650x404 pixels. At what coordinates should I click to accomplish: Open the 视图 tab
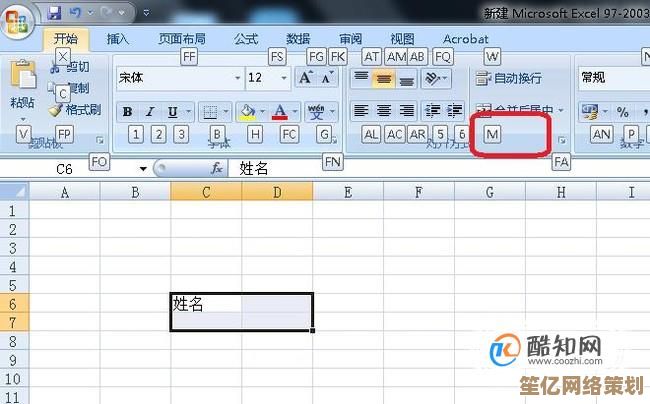pos(402,39)
